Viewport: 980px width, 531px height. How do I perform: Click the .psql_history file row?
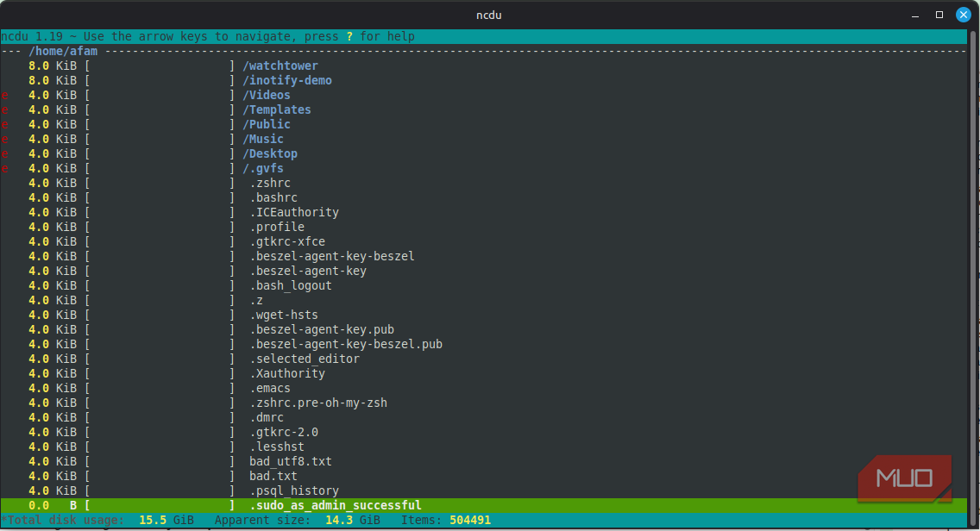coord(484,491)
